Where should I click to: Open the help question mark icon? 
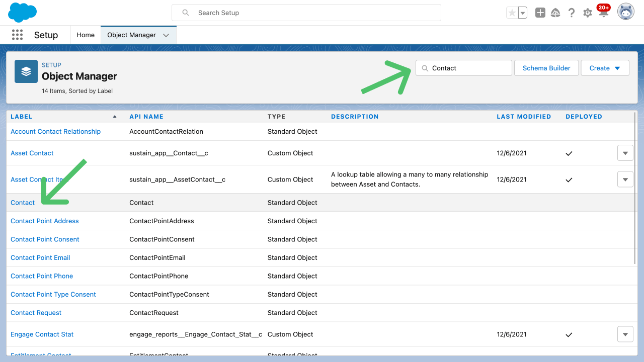(x=572, y=13)
